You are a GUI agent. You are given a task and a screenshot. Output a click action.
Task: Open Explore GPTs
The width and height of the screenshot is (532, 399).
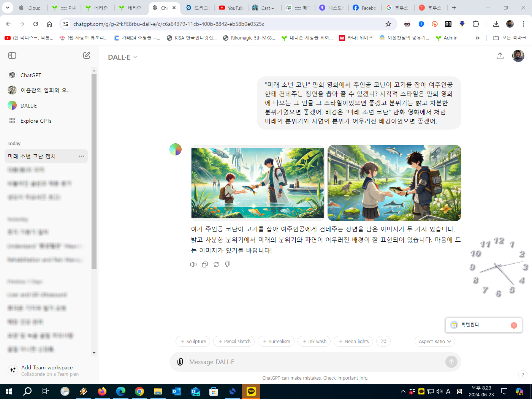[47, 121]
